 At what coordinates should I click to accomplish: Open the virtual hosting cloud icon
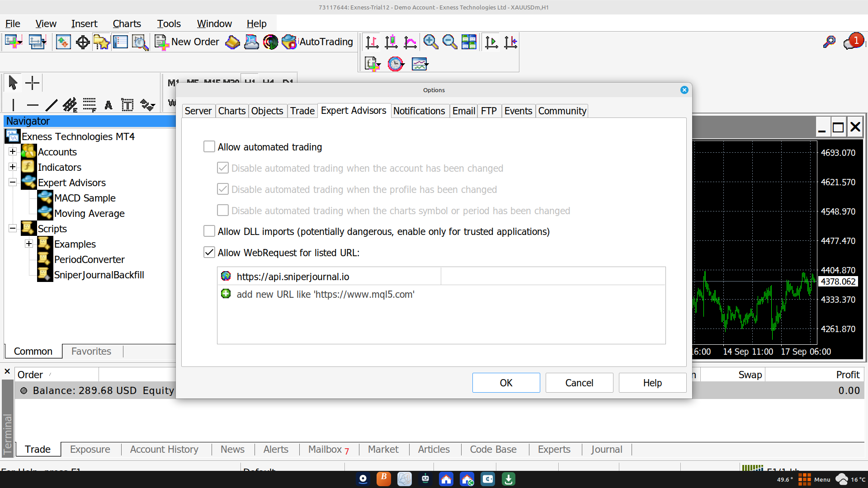251,42
